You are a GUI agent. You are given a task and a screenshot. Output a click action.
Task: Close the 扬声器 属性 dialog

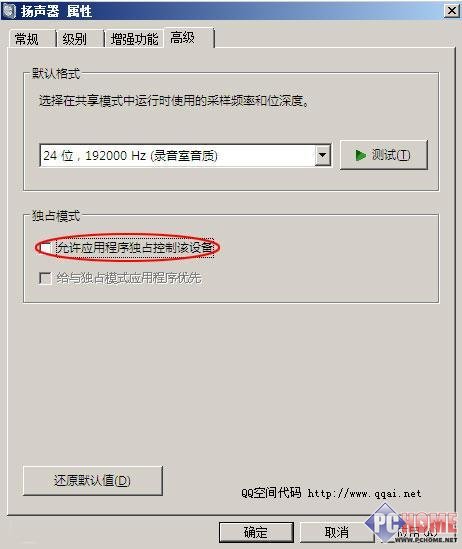(x=451, y=11)
